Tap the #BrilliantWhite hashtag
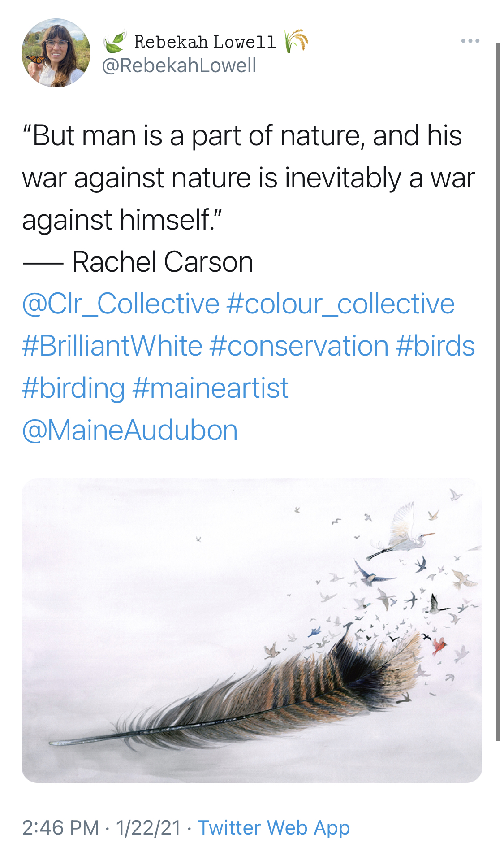 point(112,346)
